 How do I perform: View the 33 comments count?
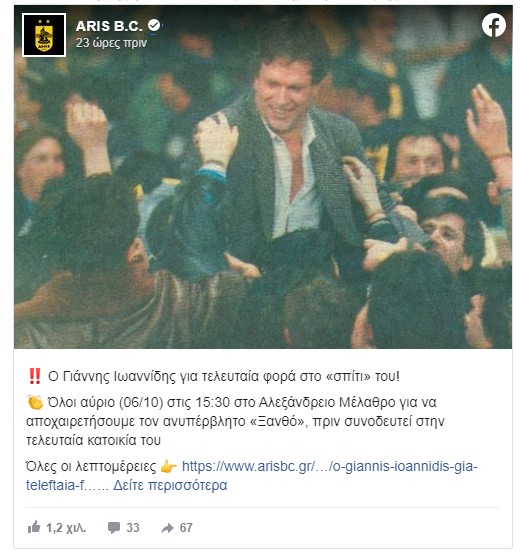tap(133, 528)
